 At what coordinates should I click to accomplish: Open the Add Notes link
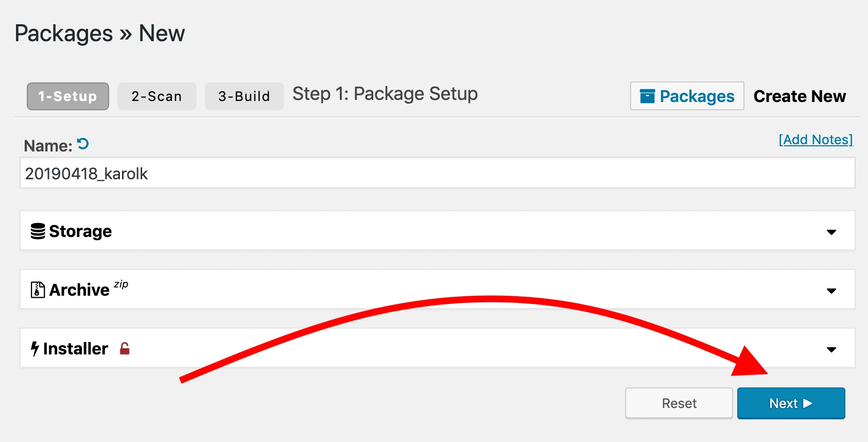click(815, 140)
